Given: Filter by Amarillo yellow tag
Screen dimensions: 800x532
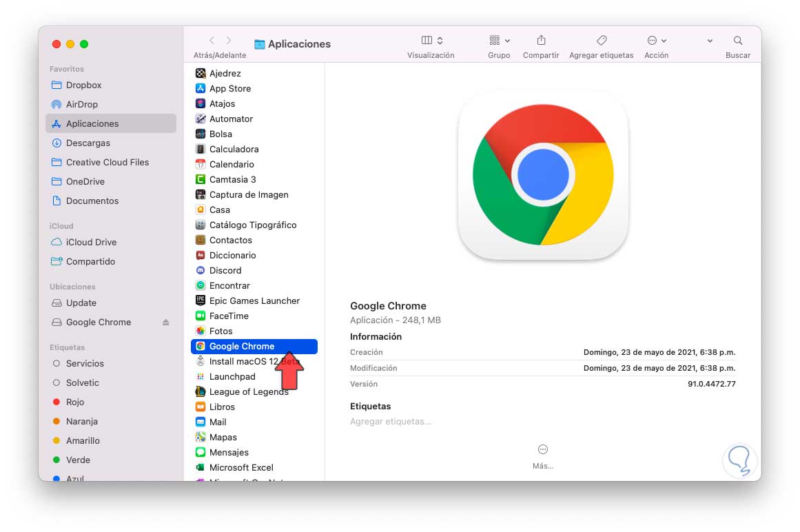Looking at the screenshot, I should coord(111,441).
